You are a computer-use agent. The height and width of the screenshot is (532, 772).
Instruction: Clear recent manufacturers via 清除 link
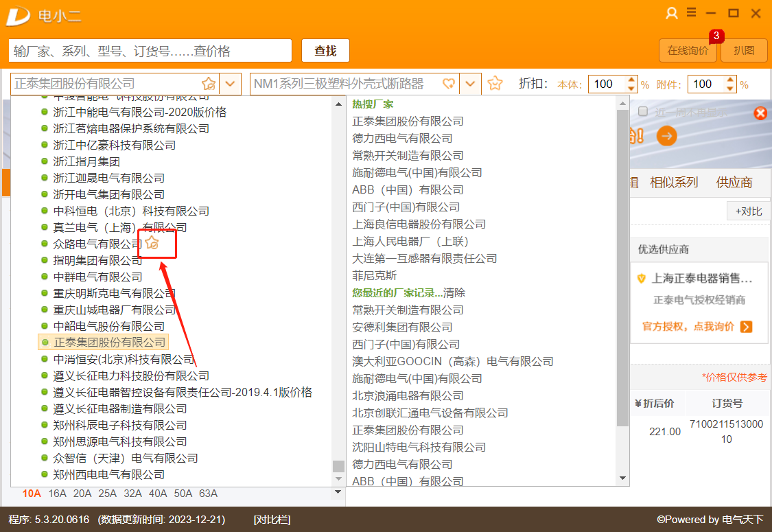pyautogui.click(x=454, y=293)
